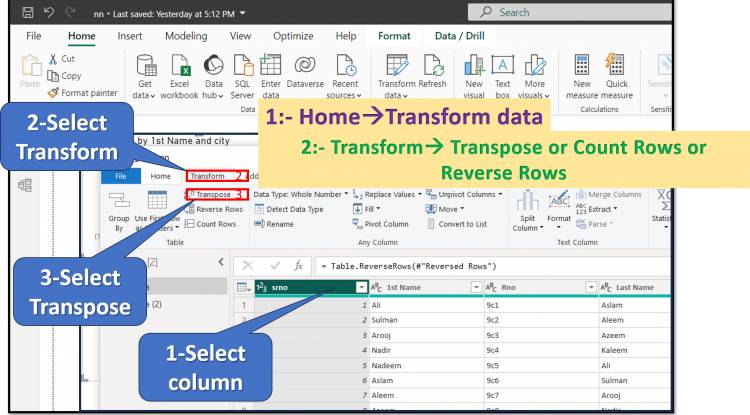Switch to the Modeling ribbon tab

point(186,36)
